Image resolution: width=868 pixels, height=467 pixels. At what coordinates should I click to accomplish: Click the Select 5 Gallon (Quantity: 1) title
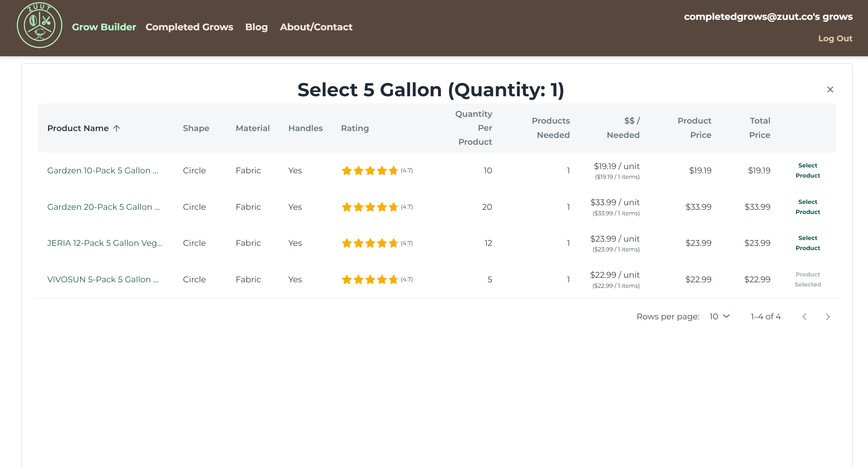[x=431, y=90]
